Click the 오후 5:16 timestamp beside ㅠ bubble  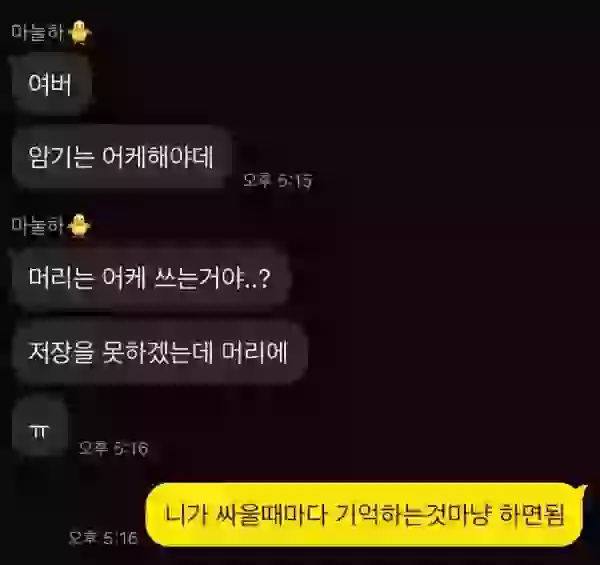(113, 448)
